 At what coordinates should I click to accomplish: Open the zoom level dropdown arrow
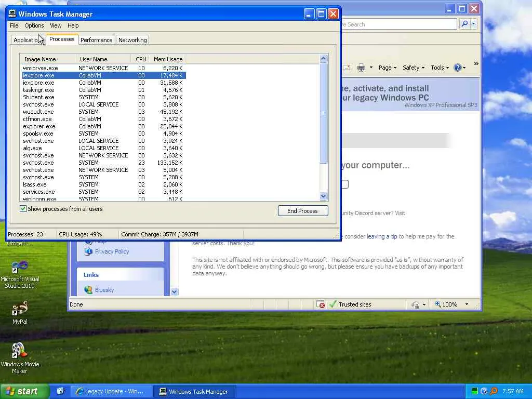click(467, 304)
